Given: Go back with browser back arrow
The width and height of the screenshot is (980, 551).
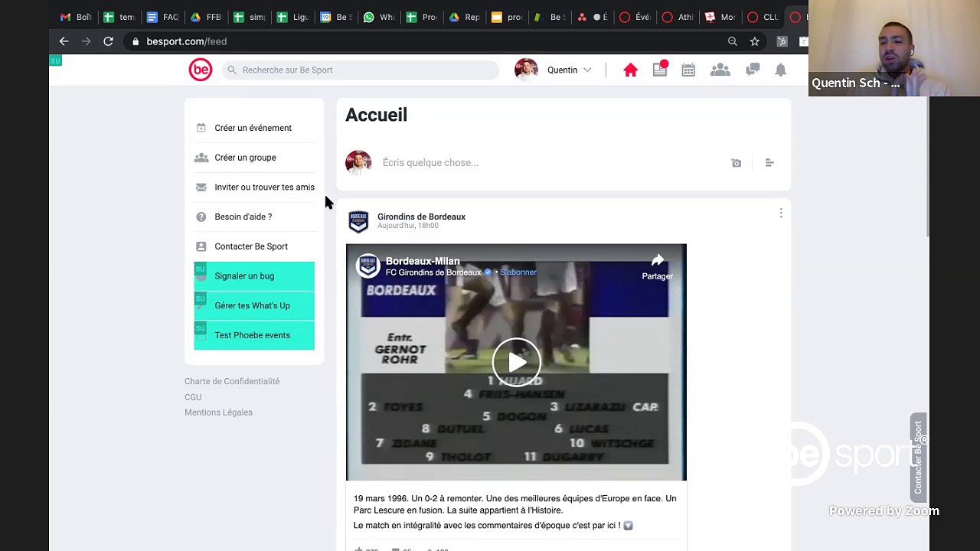Looking at the screenshot, I should [x=64, y=41].
